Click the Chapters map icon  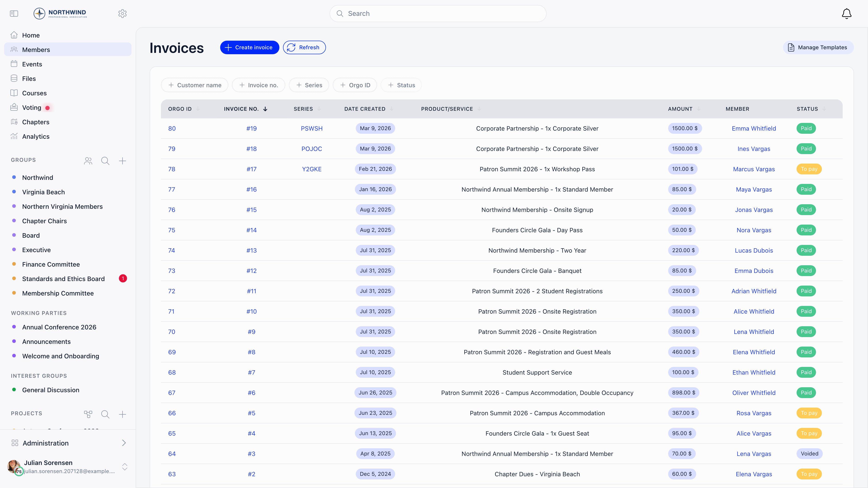click(x=14, y=122)
